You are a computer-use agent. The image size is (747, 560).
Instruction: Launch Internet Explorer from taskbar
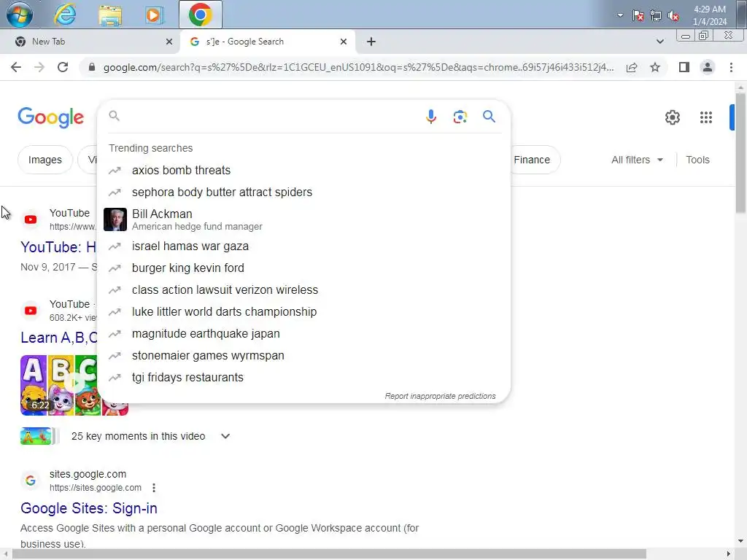tap(65, 15)
